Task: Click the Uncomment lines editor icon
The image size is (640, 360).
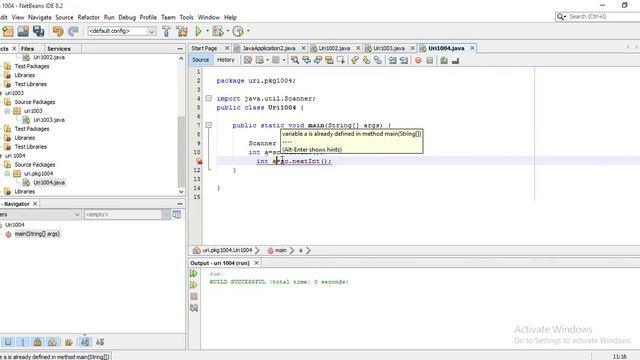Action: click(456, 60)
